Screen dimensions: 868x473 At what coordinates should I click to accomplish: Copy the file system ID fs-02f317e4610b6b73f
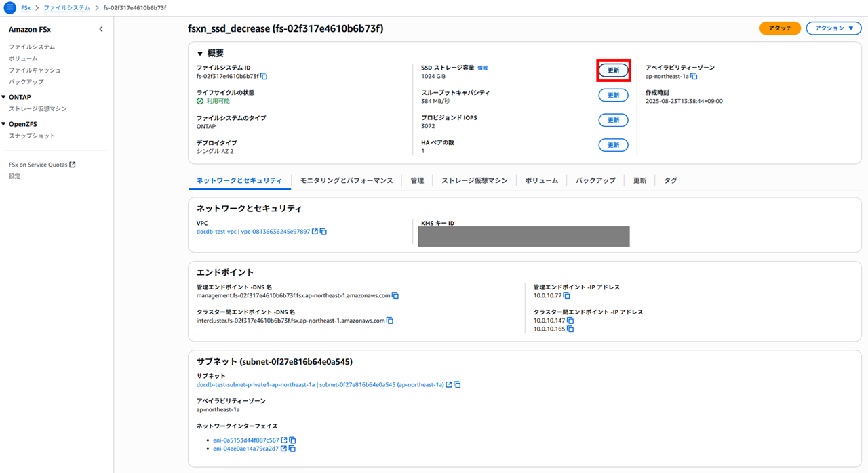[264, 77]
